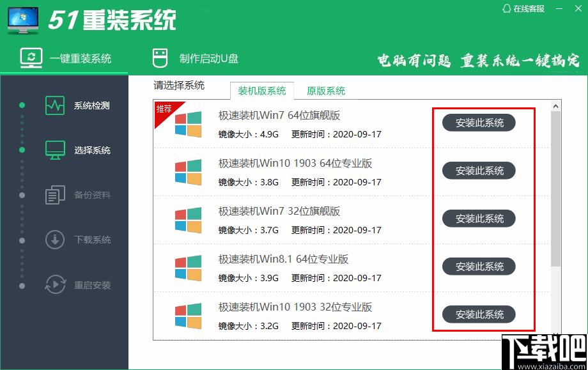Install 极速装机Win7 32位旗舰版 via 安装此系统
The width and height of the screenshot is (588, 370).
pyautogui.click(x=479, y=219)
